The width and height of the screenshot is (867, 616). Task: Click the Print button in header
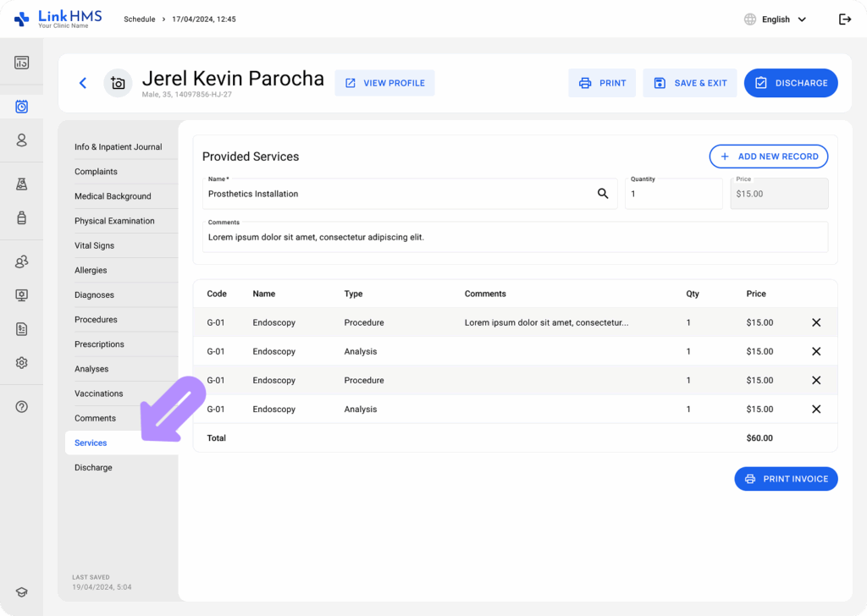(x=602, y=83)
